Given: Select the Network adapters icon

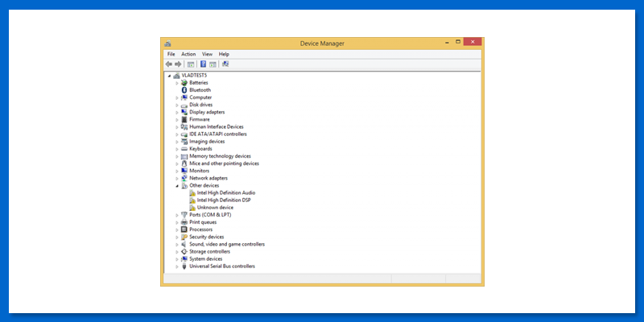Looking at the screenshot, I should pyautogui.click(x=184, y=178).
